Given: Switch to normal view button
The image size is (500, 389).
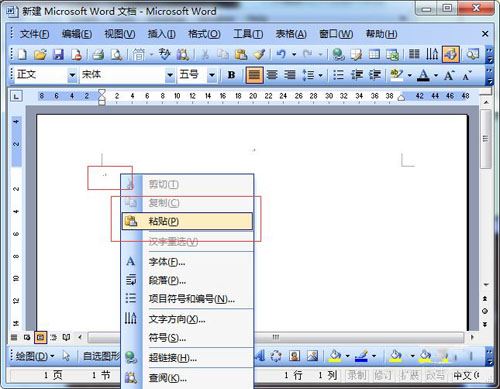Looking at the screenshot, I should [x=14, y=337].
